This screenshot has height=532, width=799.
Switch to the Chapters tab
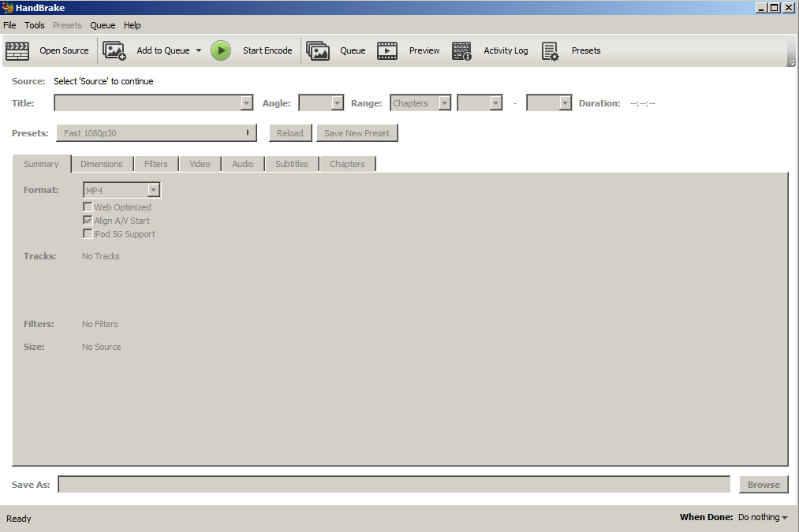point(348,164)
